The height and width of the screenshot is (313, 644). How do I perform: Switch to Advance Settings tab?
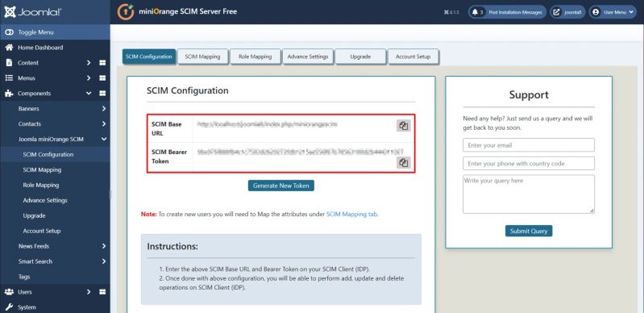[x=308, y=56]
